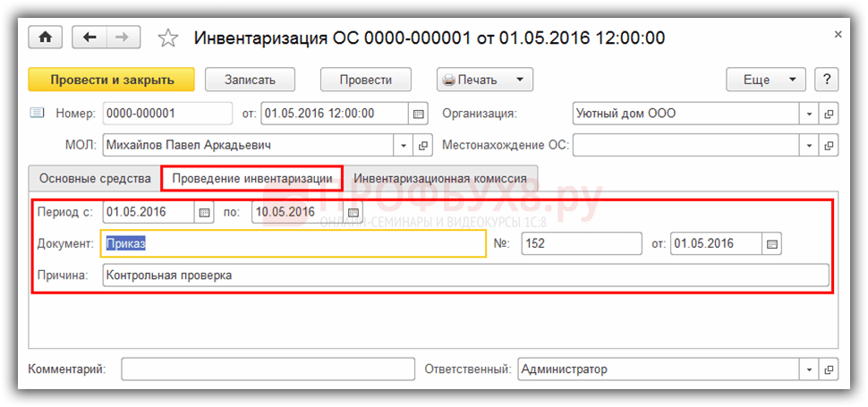Switch to Основные средства tab

pyautogui.click(x=95, y=179)
